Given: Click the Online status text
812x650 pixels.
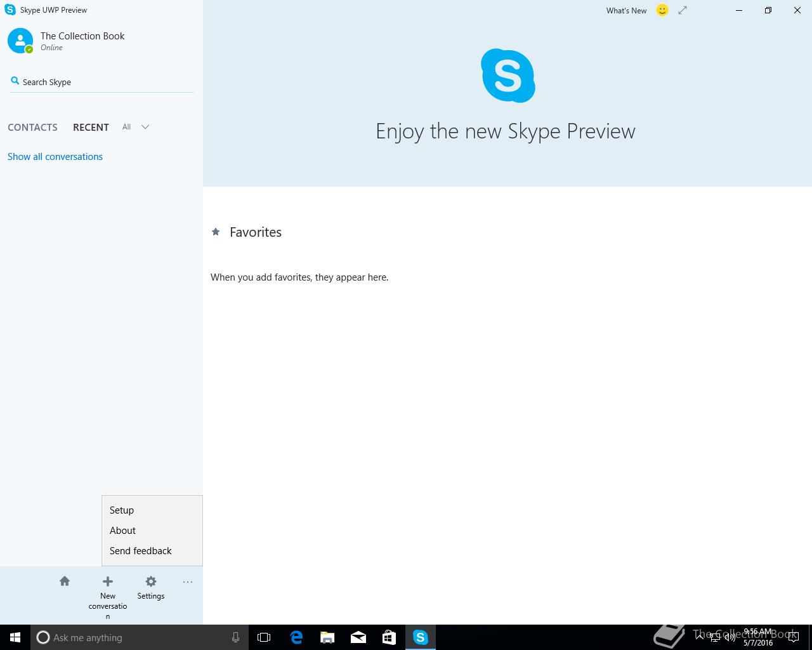Looking at the screenshot, I should [x=51, y=48].
